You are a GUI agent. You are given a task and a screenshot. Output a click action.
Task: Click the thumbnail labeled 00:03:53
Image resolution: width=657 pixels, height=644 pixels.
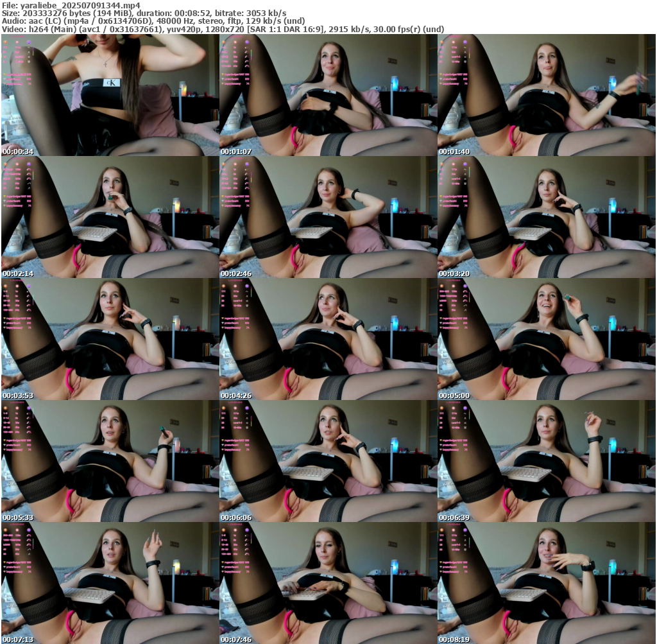pyautogui.click(x=110, y=339)
